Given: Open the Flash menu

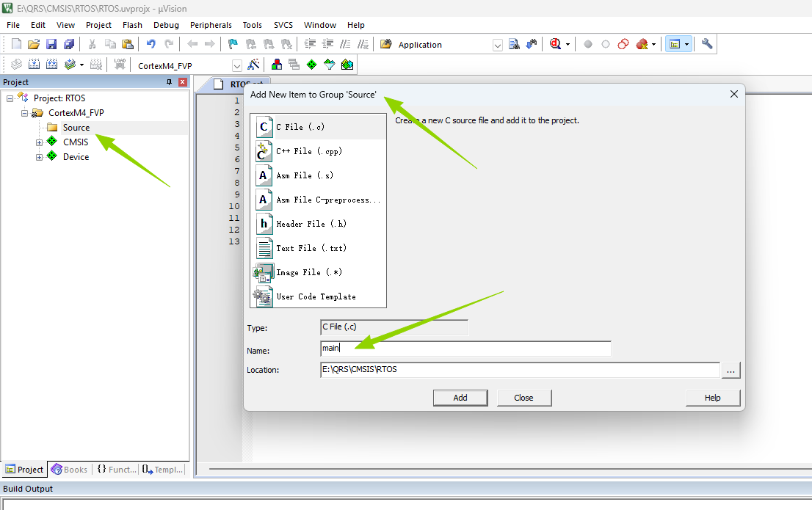Looking at the screenshot, I should (x=132, y=25).
